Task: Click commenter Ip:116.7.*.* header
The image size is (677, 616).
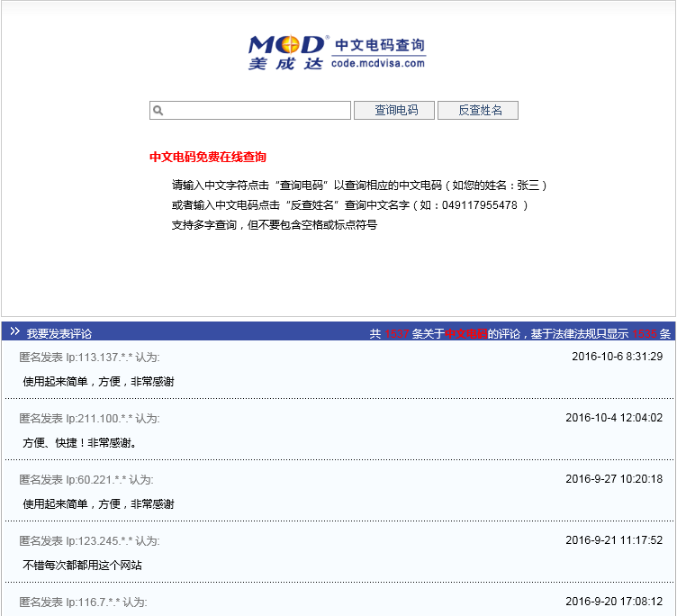Action: point(83,602)
